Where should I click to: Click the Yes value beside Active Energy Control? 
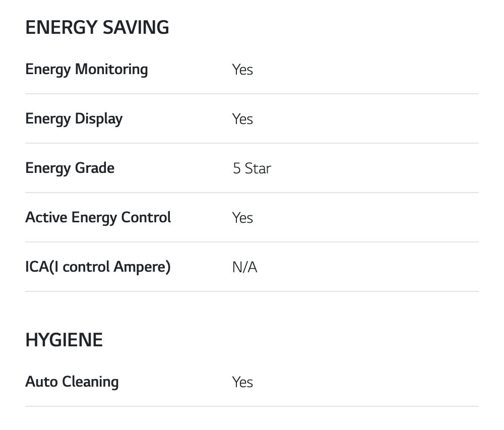tap(242, 218)
